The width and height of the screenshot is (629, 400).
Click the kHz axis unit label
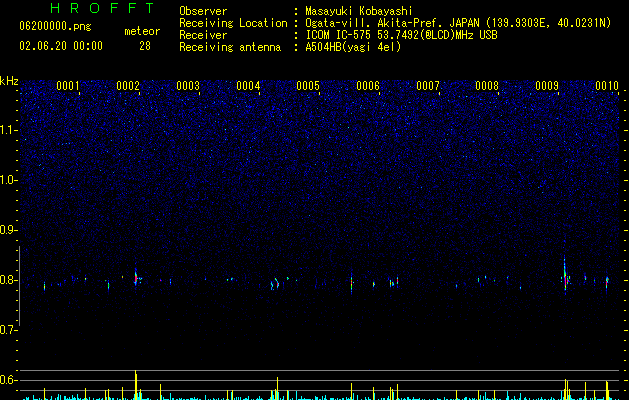pyautogui.click(x=9, y=81)
